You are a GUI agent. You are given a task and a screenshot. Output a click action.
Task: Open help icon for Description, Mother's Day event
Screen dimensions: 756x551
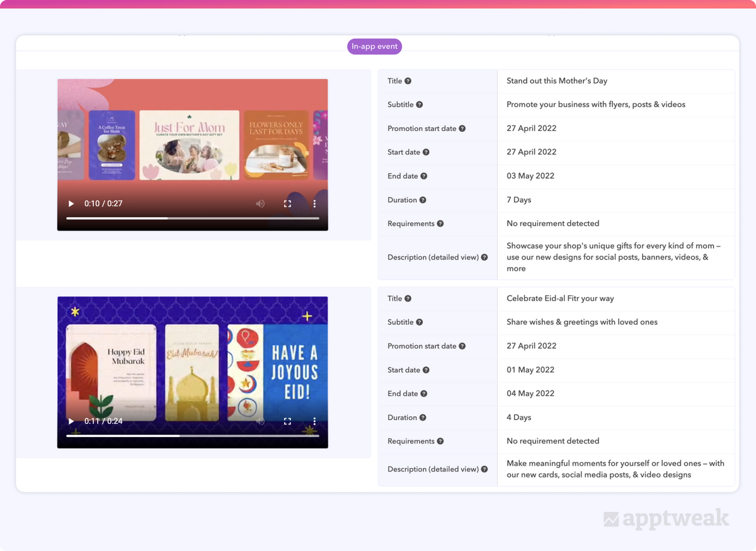click(x=484, y=257)
